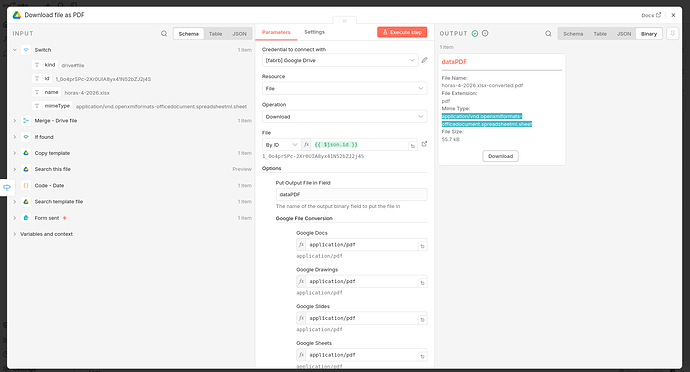Image resolution: width=690 pixels, height=372 pixels.
Task: Click the dataPDF heading in output
Action: 454,62
